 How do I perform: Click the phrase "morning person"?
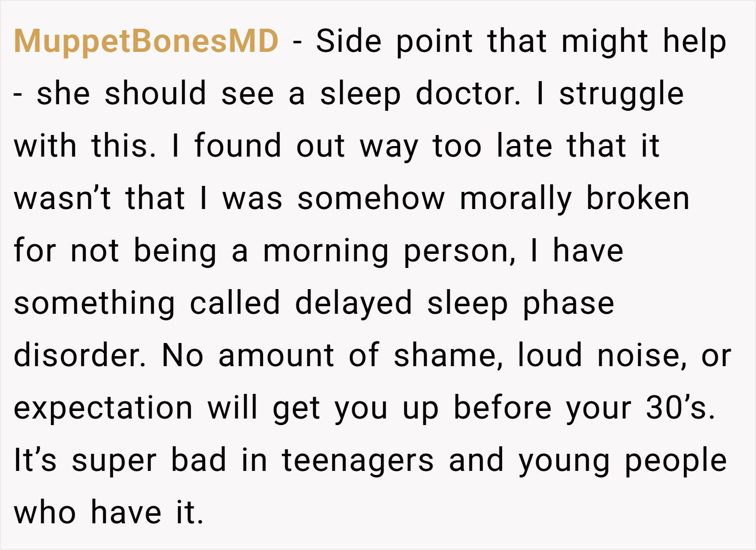coord(389,251)
